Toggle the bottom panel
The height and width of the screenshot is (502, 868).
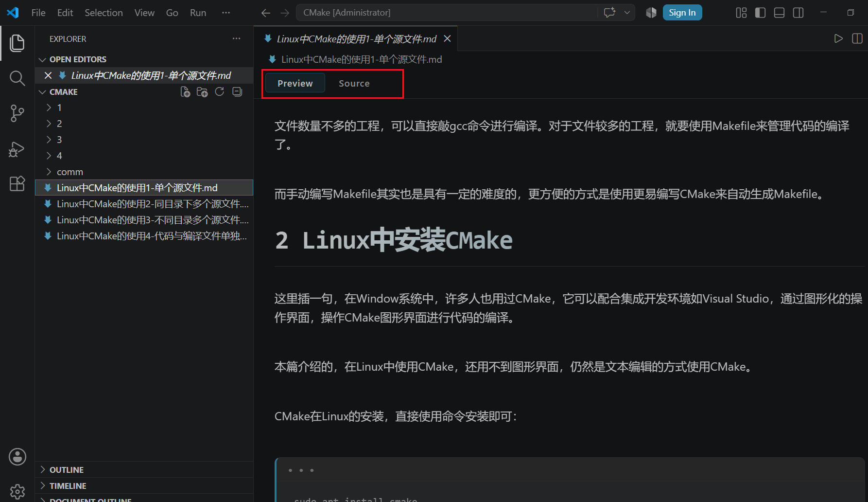[x=779, y=13]
